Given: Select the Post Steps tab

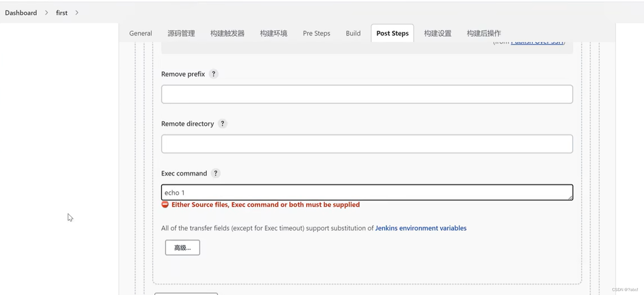Looking at the screenshot, I should click(392, 33).
